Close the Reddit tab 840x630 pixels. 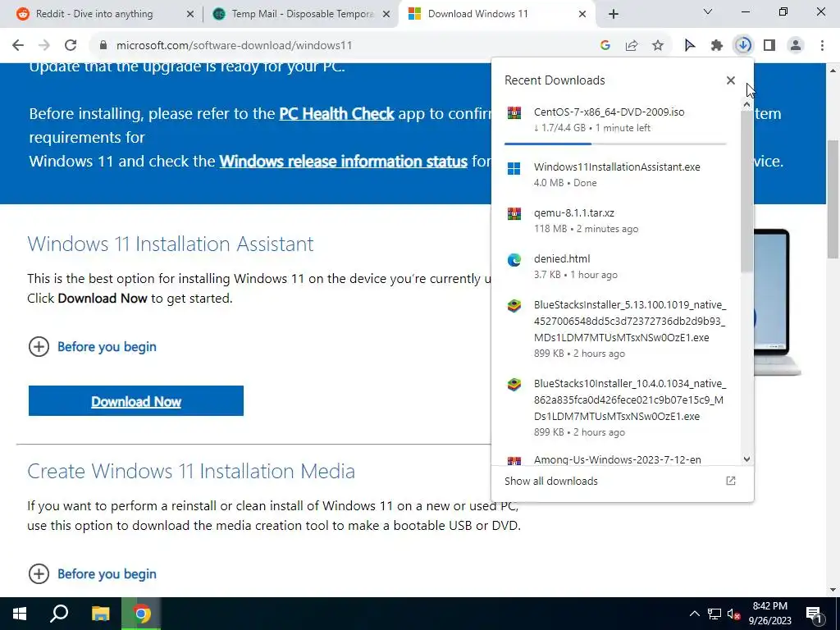click(x=190, y=15)
